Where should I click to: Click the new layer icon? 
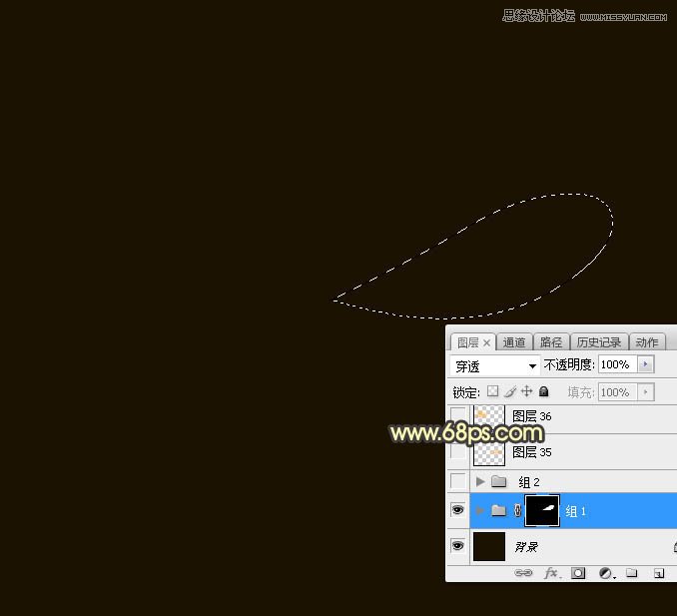tap(659, 573)
